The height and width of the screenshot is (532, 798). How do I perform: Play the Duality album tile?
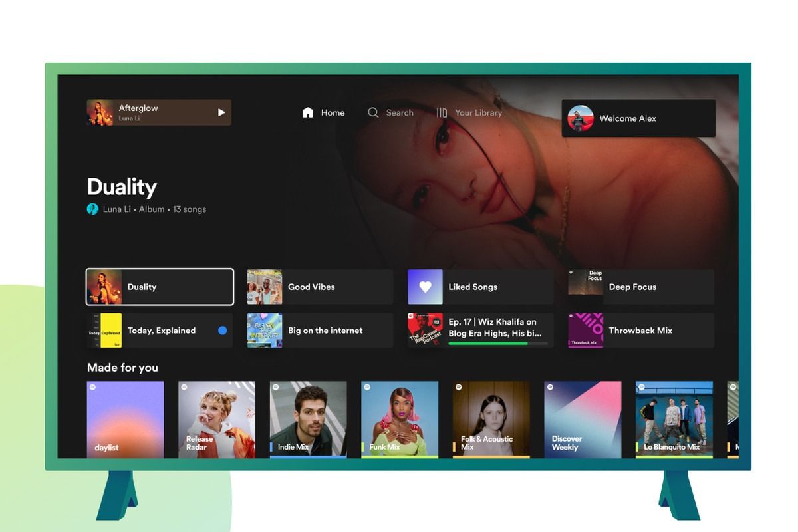(159, 286)
